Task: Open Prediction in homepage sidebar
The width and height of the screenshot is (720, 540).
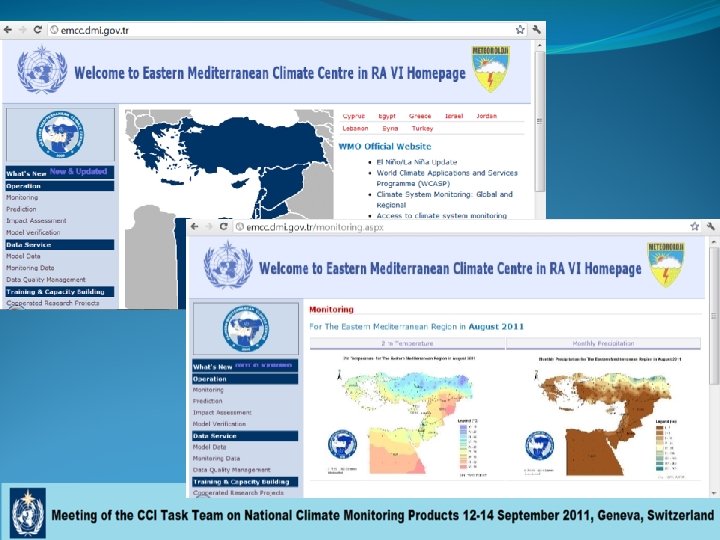Action: [x=21, y=209]
